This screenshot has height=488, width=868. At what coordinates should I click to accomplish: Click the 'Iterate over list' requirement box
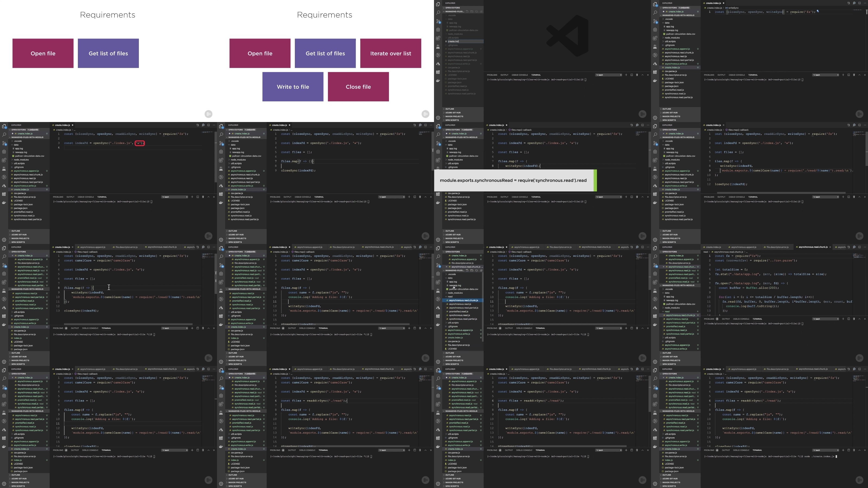(391, 53)
